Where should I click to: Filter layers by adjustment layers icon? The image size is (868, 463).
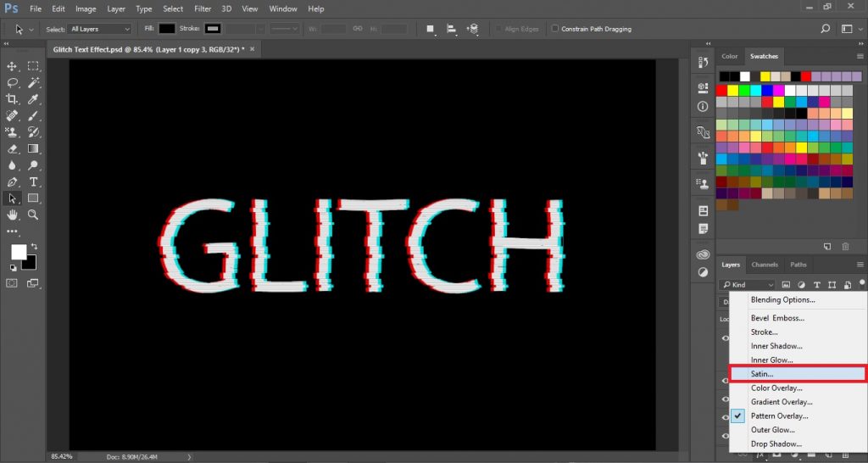pos(801,285)
